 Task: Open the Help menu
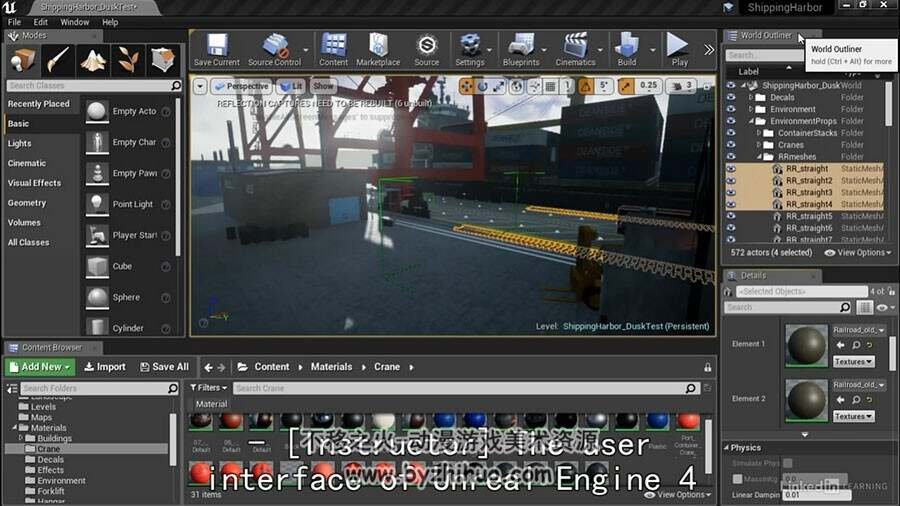110,22
